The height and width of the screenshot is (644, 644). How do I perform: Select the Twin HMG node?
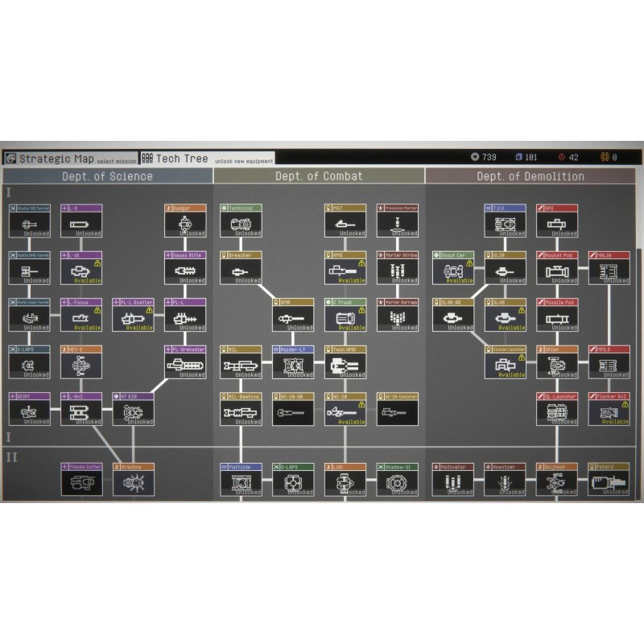tap(345, 363)
